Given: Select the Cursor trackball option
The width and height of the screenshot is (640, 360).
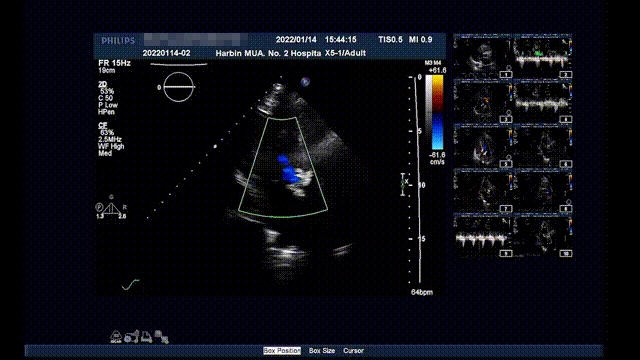Looking at the screenshot, I should pyautogui.click(x=353, y=351).
